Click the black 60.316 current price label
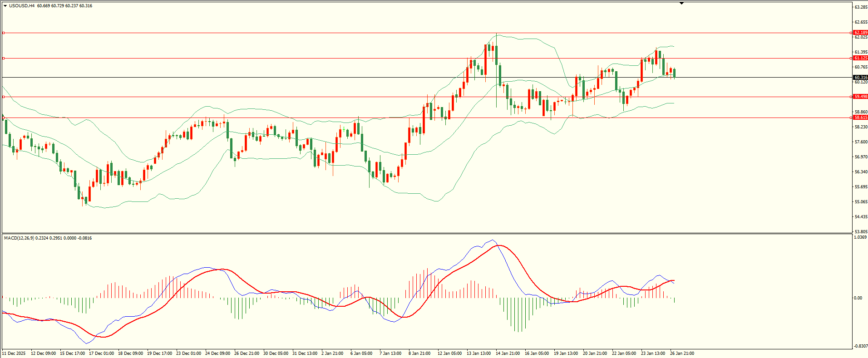Viewport: 868px width, 358px height. [860, 78]
